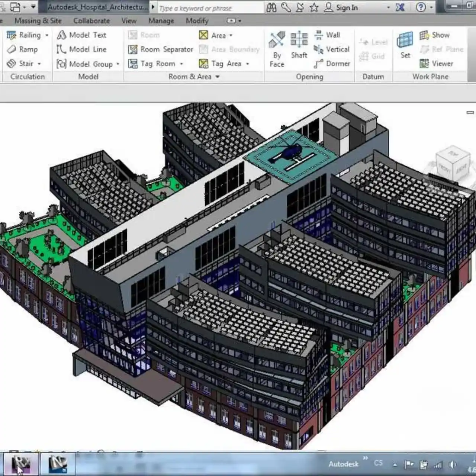Click the Favorites star icon
476x476 pixels.
[x=314, y=7]
